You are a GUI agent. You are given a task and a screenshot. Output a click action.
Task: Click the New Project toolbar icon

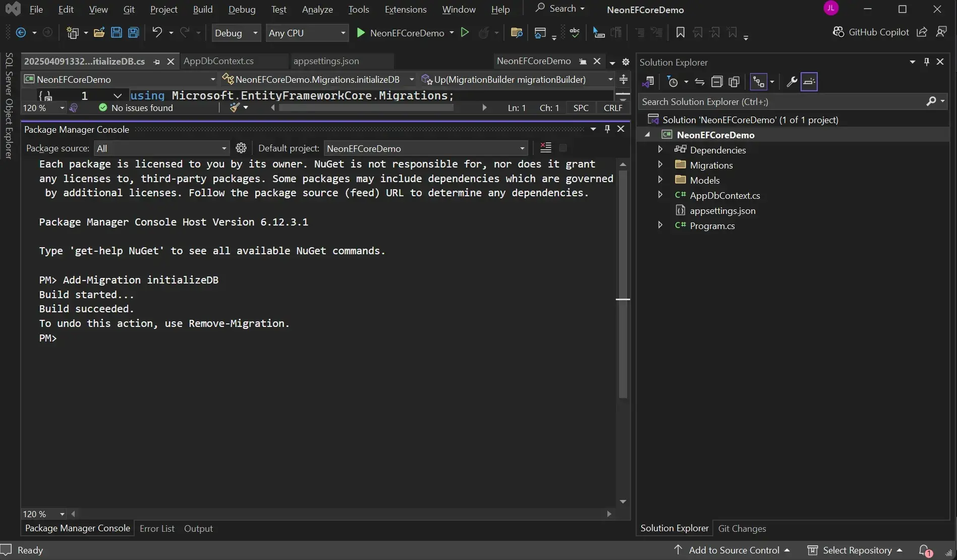pos(73,33)
